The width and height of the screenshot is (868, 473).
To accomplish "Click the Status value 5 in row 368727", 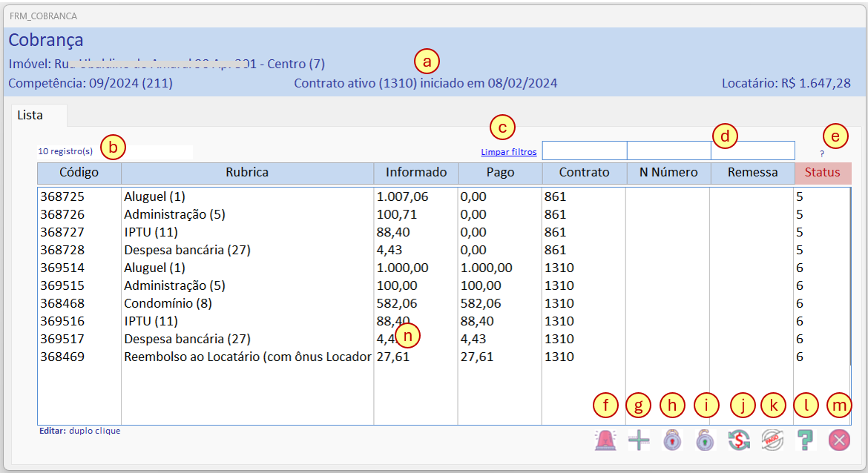I will pos(799,232).
